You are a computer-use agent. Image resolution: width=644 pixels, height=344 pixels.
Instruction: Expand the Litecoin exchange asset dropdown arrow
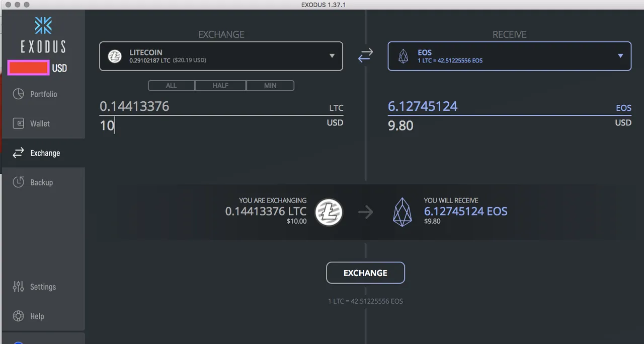point(332,56)
